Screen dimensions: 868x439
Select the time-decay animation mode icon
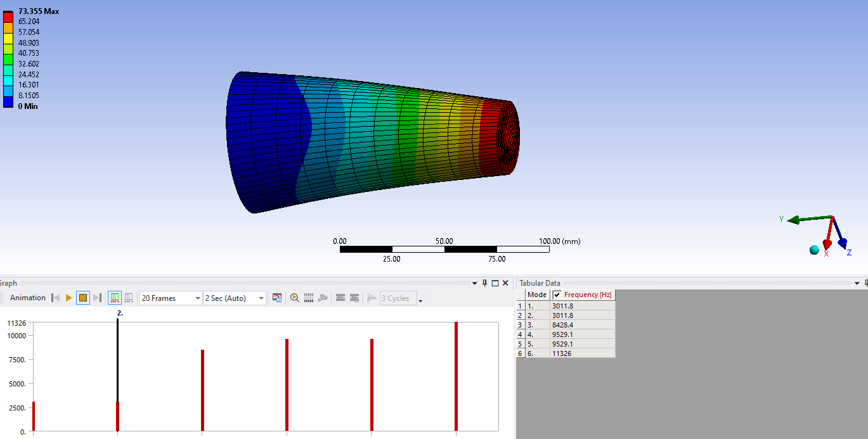tap(129, 298)
